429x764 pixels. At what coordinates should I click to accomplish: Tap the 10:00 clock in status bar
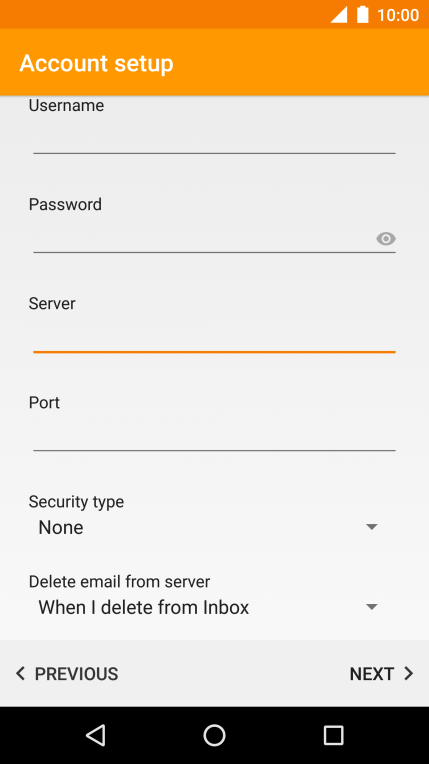tap(398, 15)
